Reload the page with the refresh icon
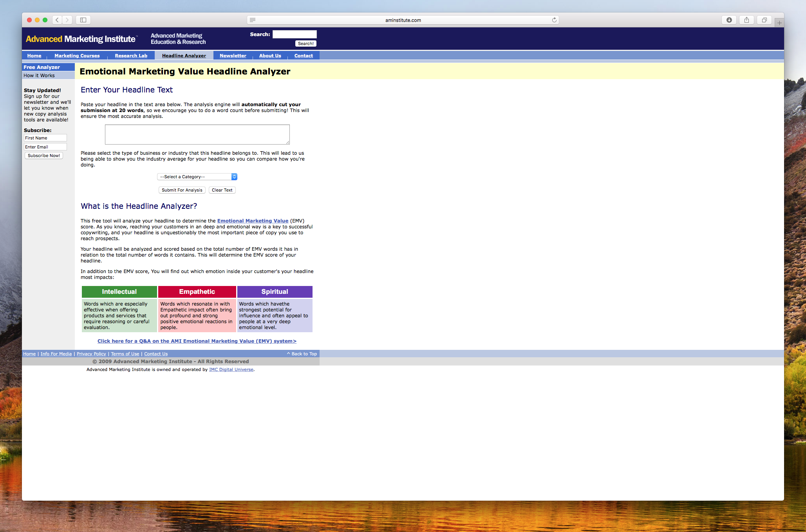 pos(554,20)
